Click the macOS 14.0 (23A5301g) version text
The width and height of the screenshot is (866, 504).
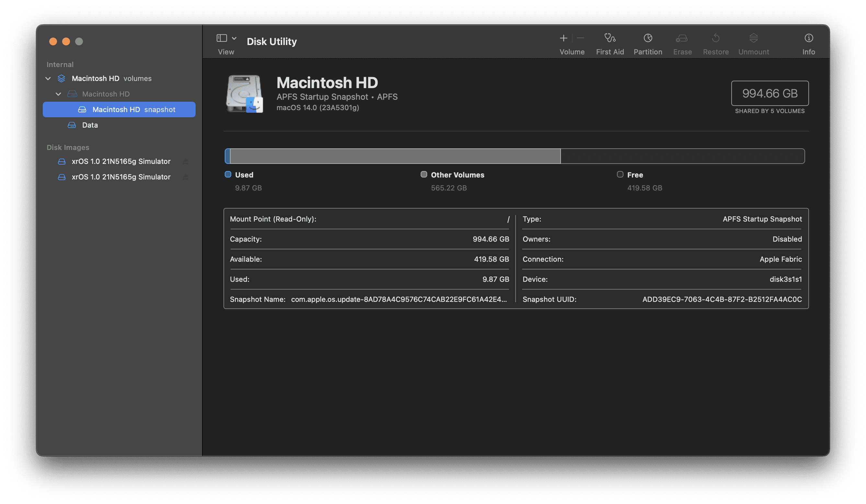pos(318,108)
